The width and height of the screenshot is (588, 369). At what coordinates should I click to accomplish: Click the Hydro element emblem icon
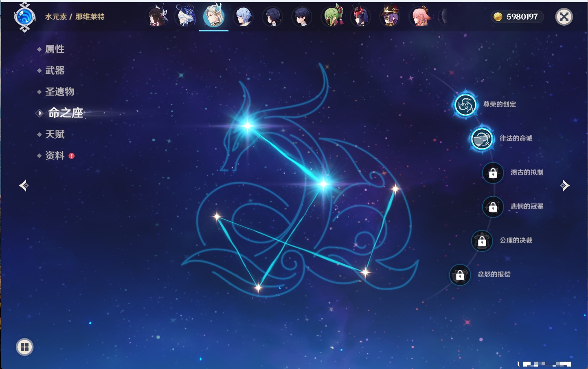24,17
